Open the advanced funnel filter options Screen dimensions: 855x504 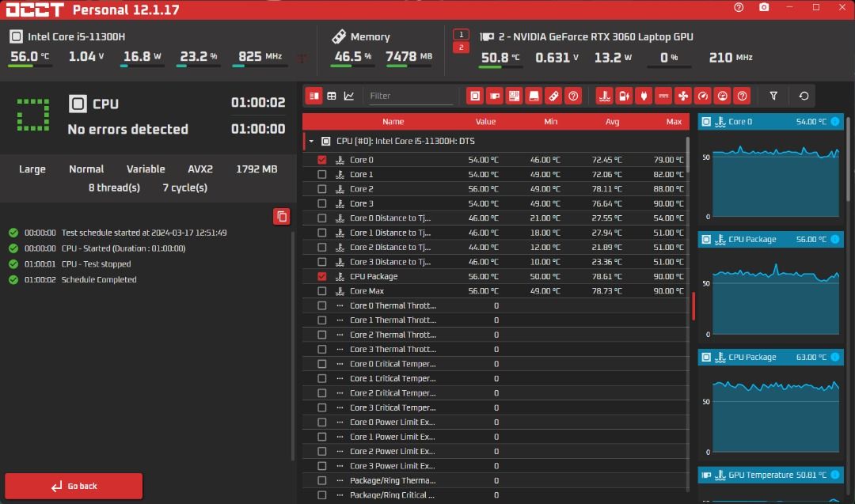click(773, 96)
